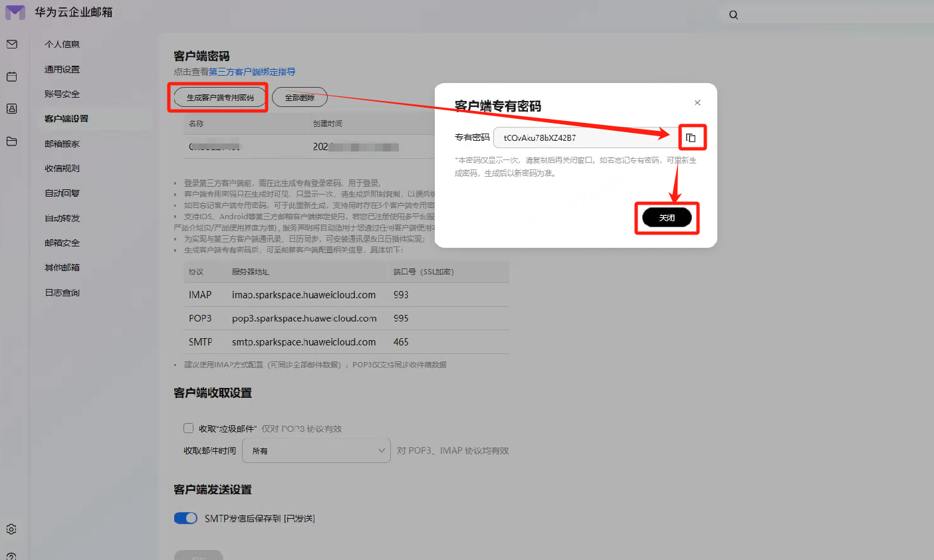This screenshot has width=934, height=560.
Task: Close the 客户端专有密码 dialog with the X
Action: (697, 102)
